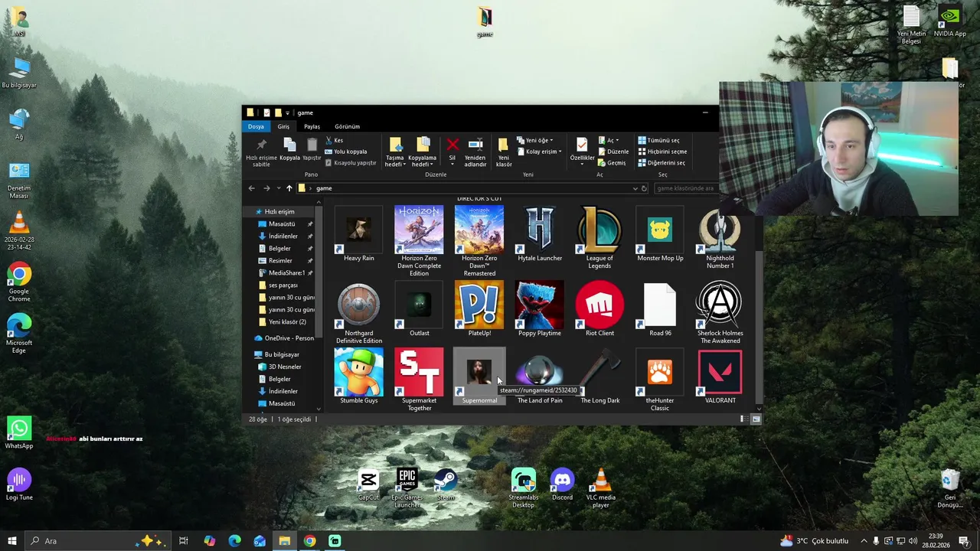Switch to the Paylaş ribbon tab
The width and height of the screenshot is (980, 551).
pyautogui.click(x=312, y=126)
